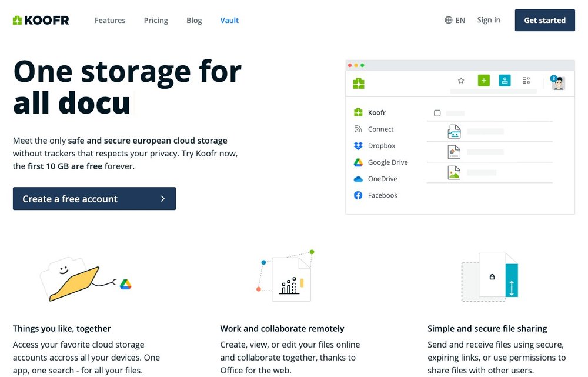
Task: Click the OneDrive cloud icon
Action: tap(358, 179)
